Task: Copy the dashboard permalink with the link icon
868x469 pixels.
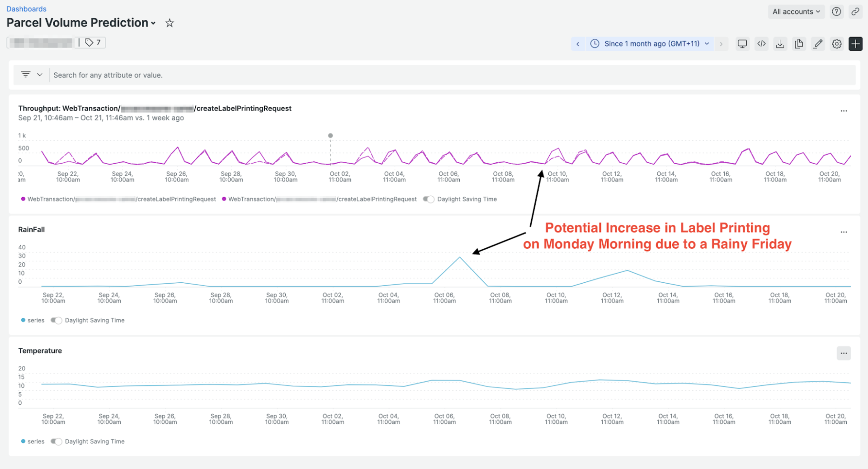Action: (x=855, y=11)
